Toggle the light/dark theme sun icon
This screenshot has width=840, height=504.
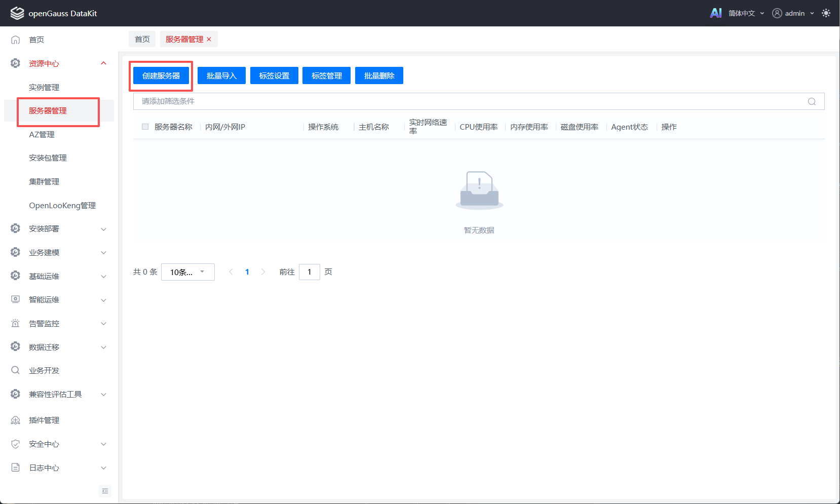click(826, 13)
